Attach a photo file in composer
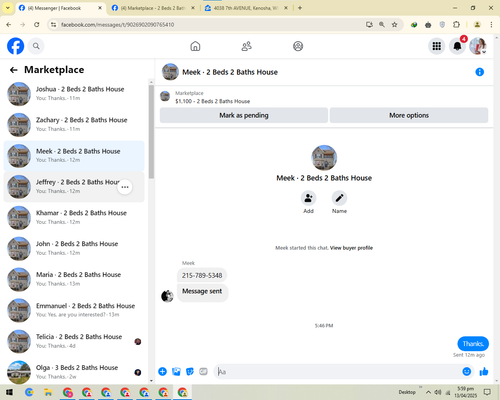Viewport: 500px width, 400px height. (176, 371)
